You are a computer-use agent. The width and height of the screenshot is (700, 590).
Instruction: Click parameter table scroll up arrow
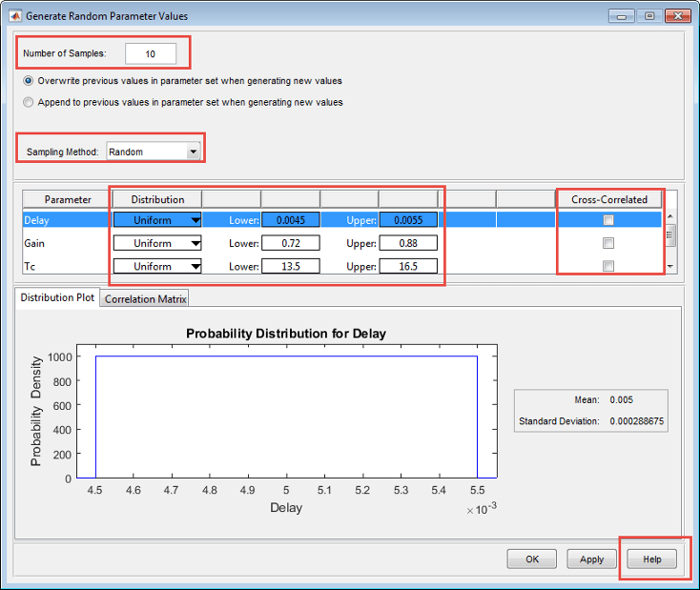(x=669, y=216)
